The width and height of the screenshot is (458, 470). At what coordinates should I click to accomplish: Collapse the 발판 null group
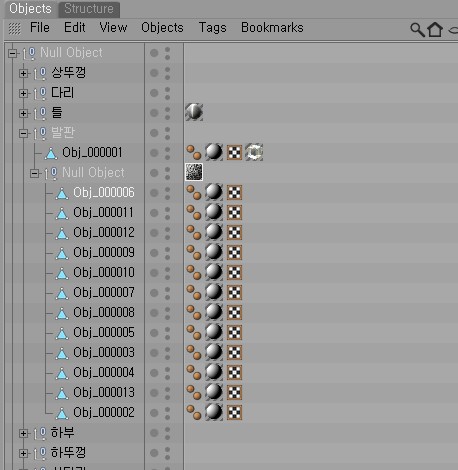coord(23,133)
